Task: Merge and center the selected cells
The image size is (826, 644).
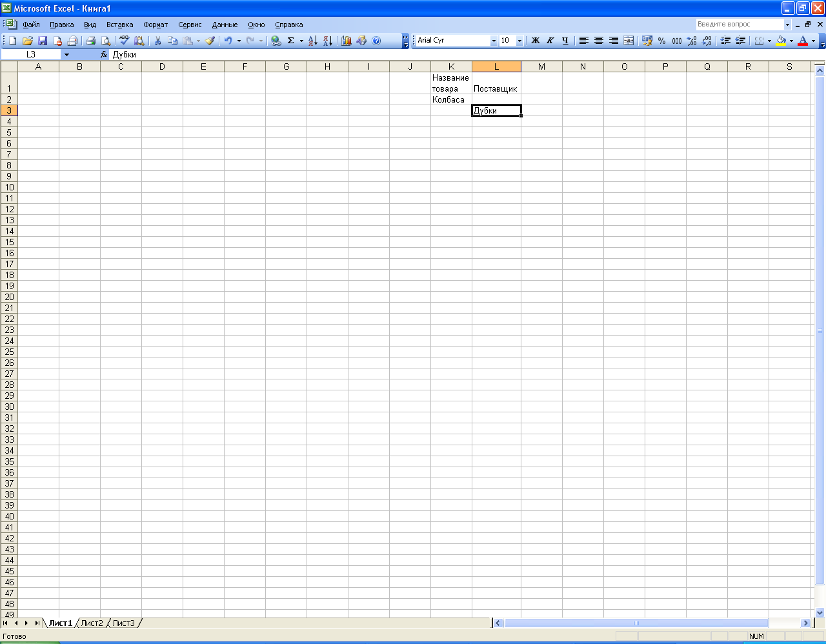Action: (x=629, y=41)
